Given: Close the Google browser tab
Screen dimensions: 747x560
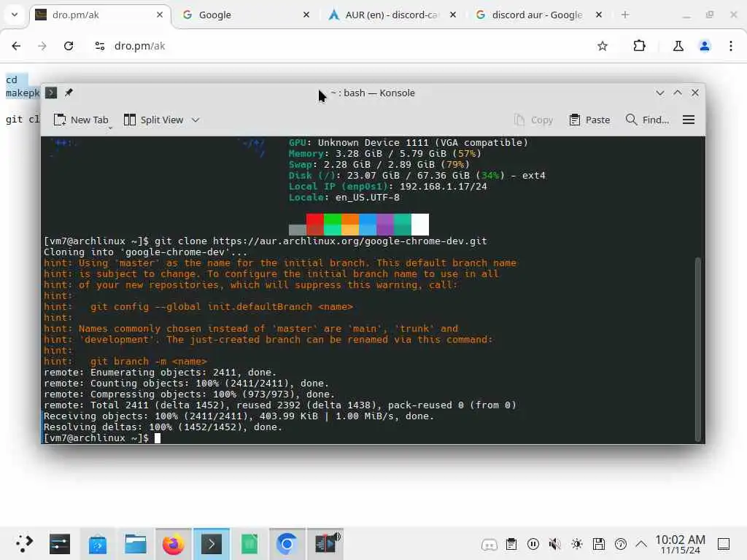Looking at the screenshot, I should tap(306, 15).
